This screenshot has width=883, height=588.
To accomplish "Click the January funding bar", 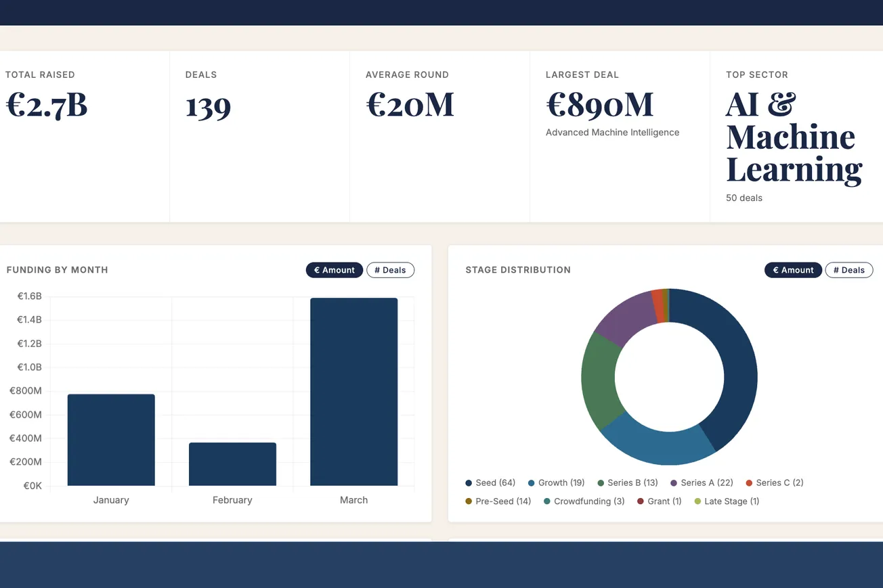I will [111, 440].
